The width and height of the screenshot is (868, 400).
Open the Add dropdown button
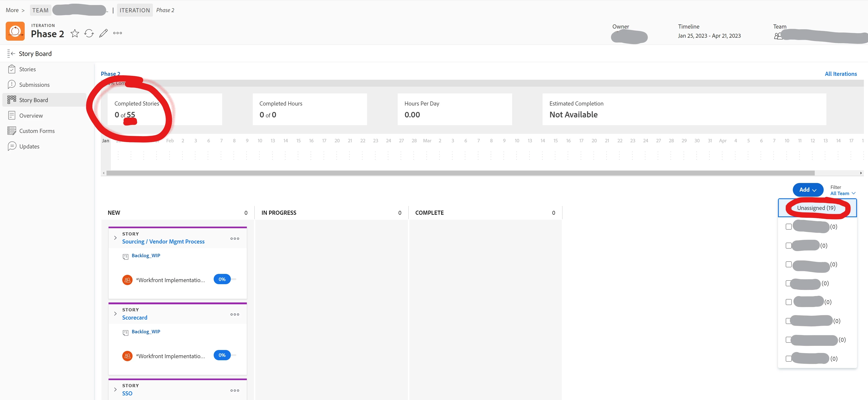point(808,190)
